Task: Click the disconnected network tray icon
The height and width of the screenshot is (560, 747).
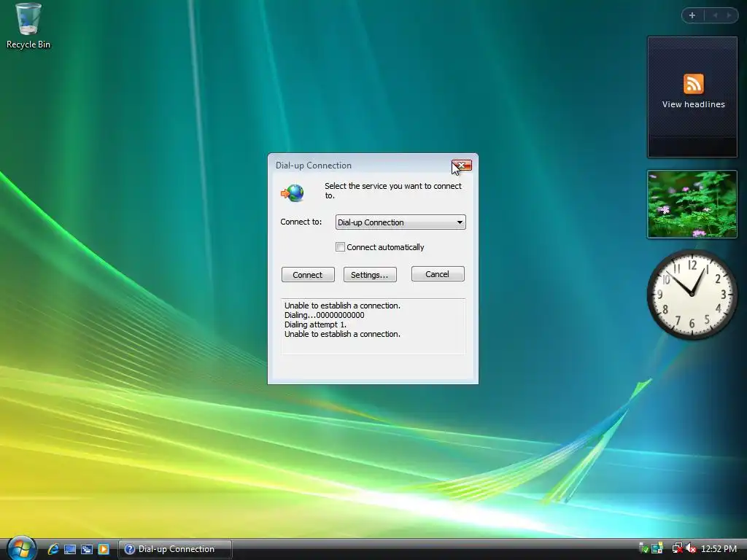Action: [677, 548]
